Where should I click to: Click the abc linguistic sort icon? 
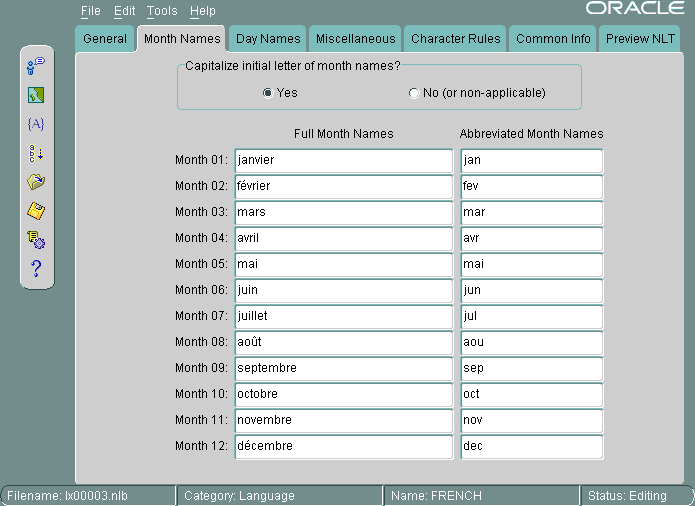pyautogui.click(x=36, y=153)
